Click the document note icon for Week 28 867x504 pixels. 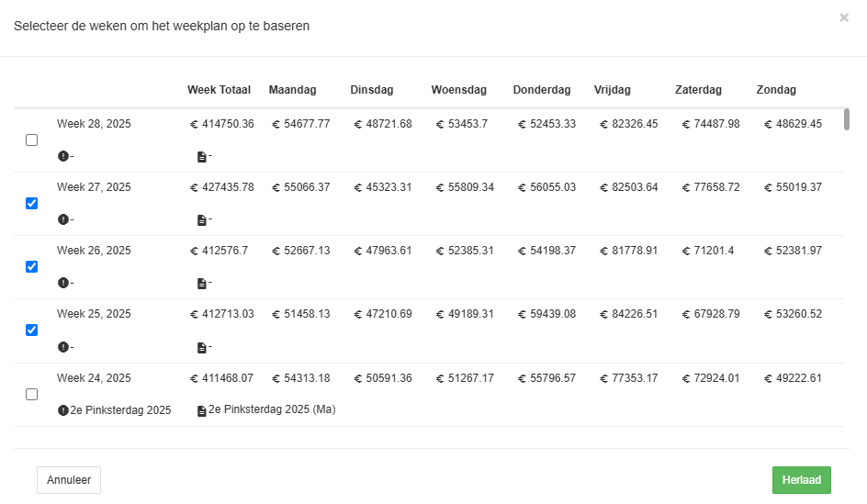[202, 157]
